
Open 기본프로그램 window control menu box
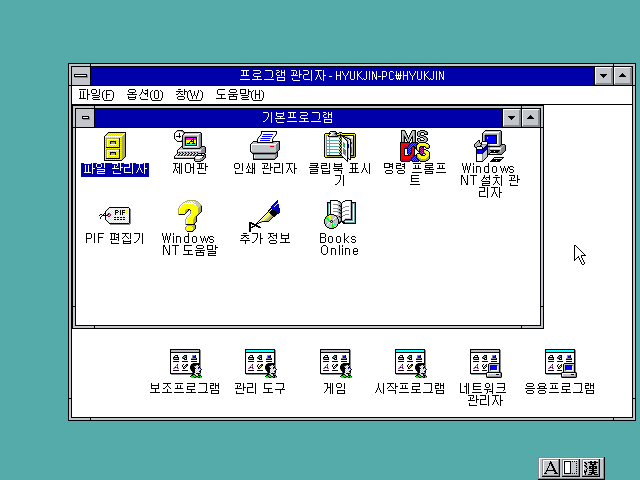point(85,118)
